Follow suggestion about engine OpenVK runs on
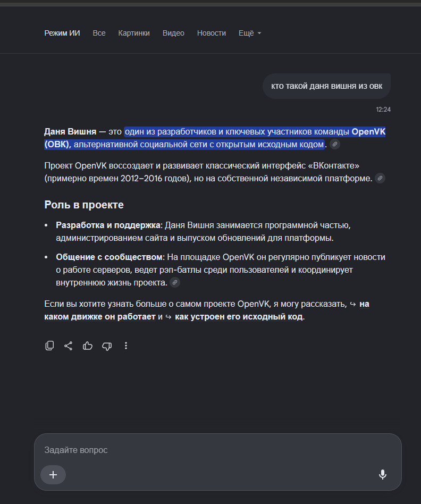421x504 pixels. click(207, 310)
